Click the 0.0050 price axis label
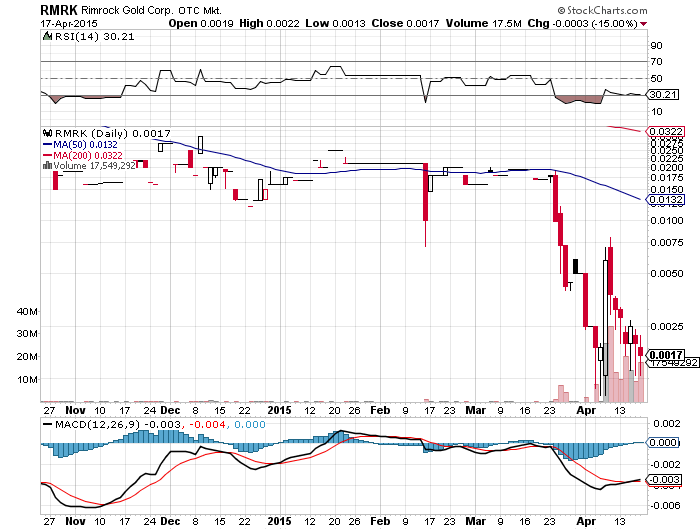Viewport: 700px width, 530px height. pos(667,274)
